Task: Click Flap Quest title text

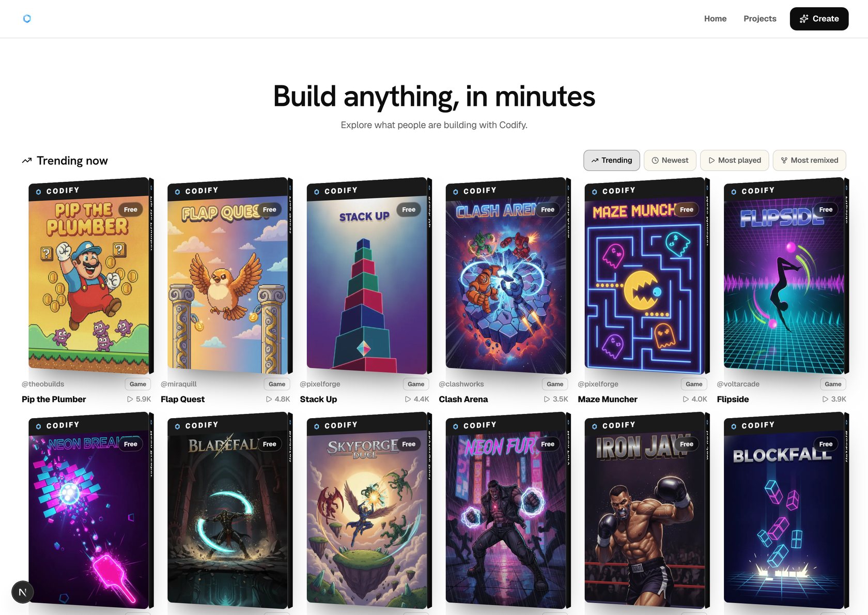Action: (182, 399)
